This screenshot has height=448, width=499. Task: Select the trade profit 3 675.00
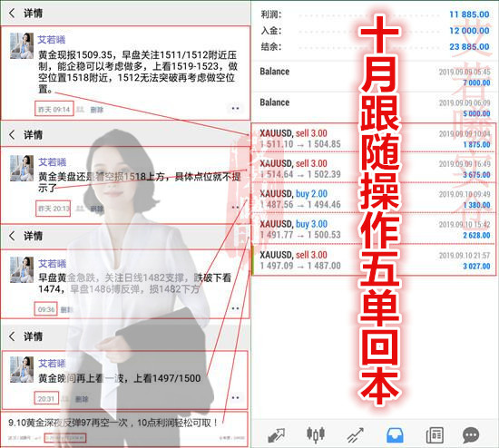(476, 175)
